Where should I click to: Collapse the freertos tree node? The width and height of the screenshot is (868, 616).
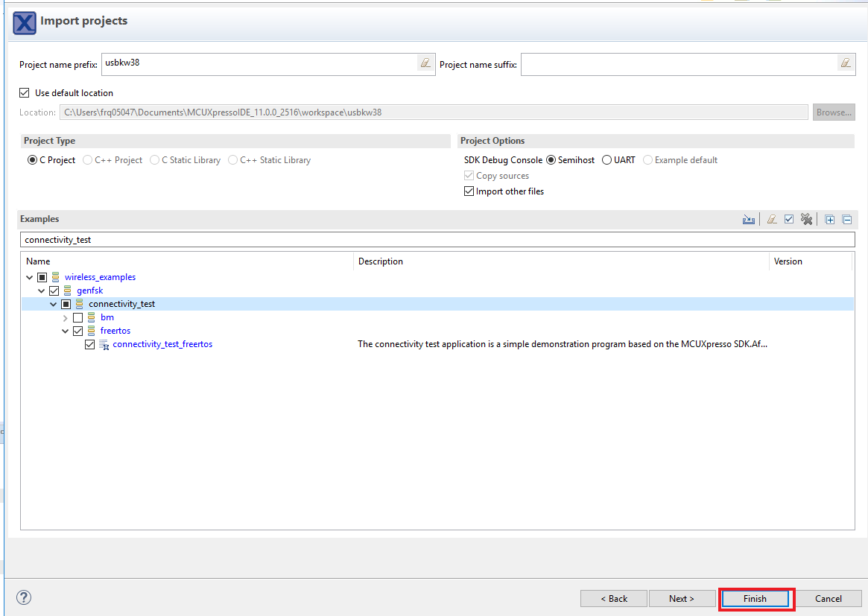[66, 331]
